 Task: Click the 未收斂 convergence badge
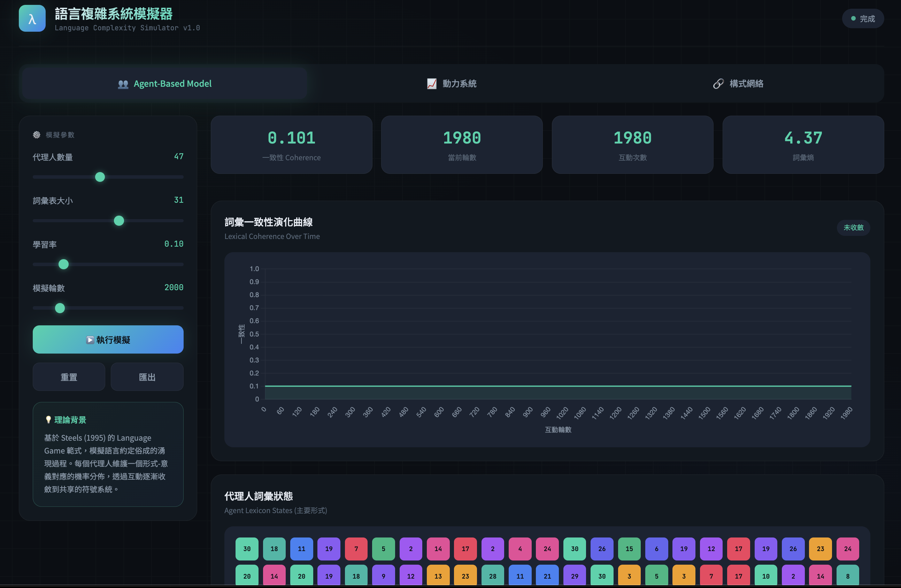853,227
